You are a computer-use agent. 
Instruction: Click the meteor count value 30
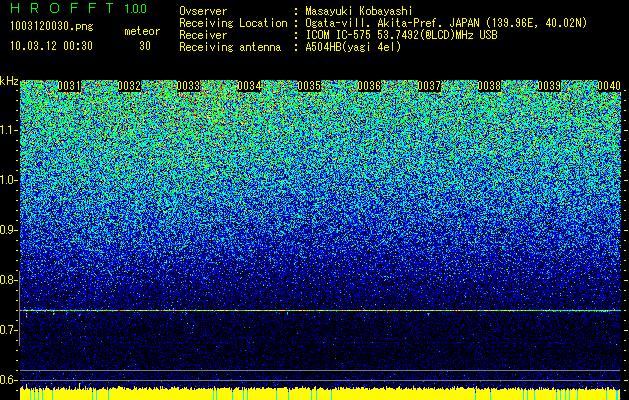coord(145,46)
